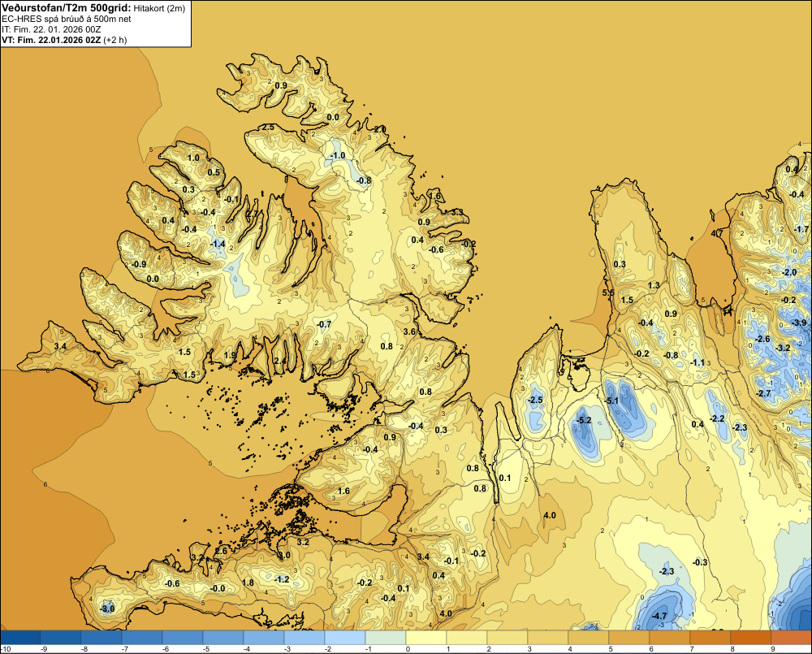Select the legend swatch between -6 and -5
This screenshot has width=812, height=654.
coord(182,637)
